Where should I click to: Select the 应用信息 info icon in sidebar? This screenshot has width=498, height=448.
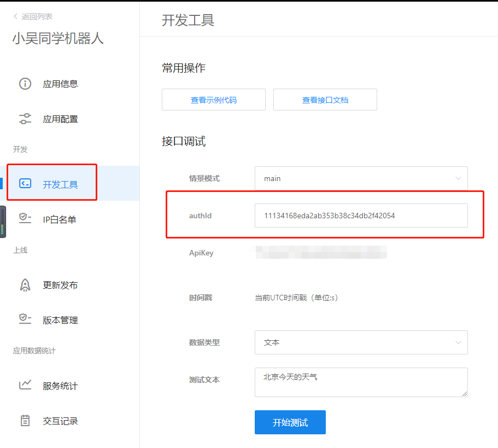pyautogui.click(x=25, y=84)
